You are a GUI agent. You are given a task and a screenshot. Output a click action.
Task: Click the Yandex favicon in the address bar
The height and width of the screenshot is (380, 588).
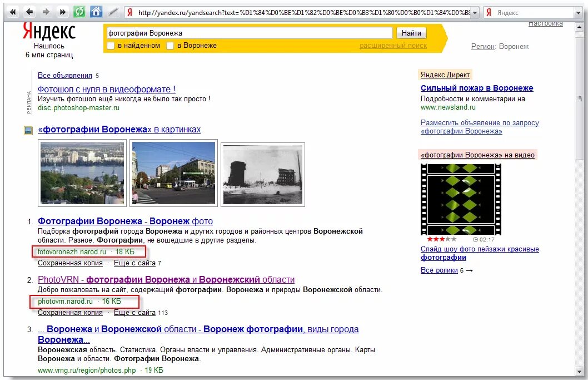(x=129, y=12)
